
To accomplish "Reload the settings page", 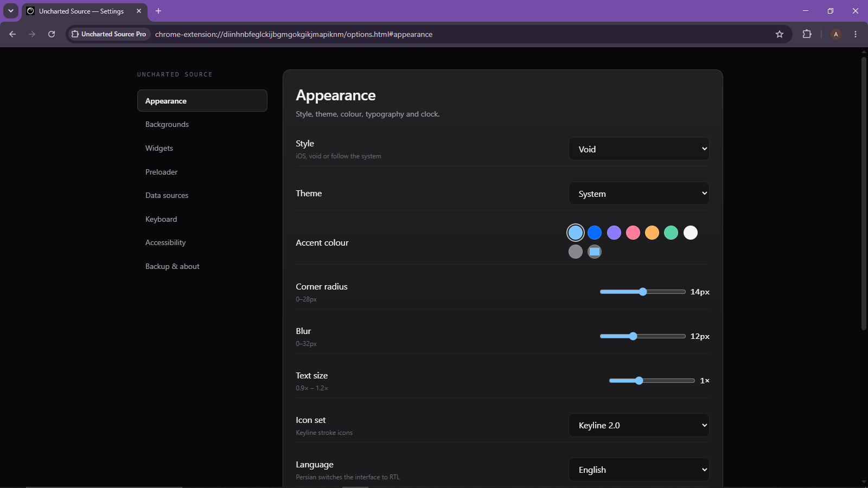I will 52,34.
